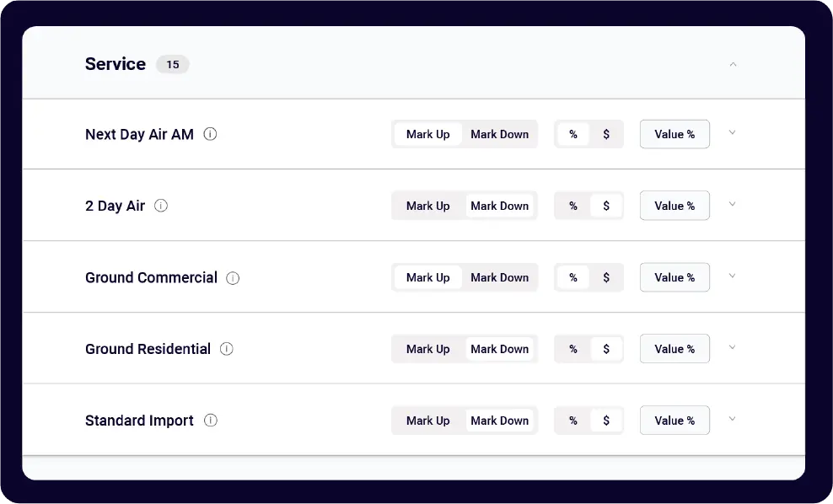Screen dimensions: 833x504
Task: Click the Ground Commercial info icon
Action: pyautogui.click(x=233, y=277)
